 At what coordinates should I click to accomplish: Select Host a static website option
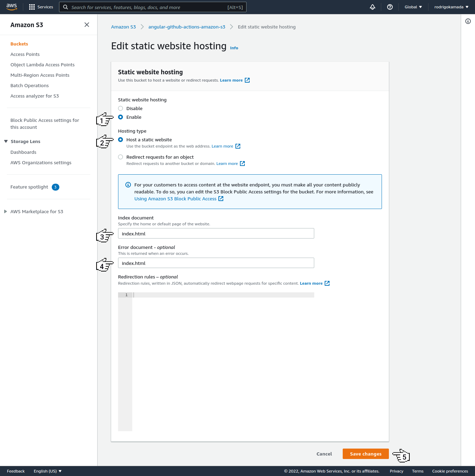coord(120,140)
